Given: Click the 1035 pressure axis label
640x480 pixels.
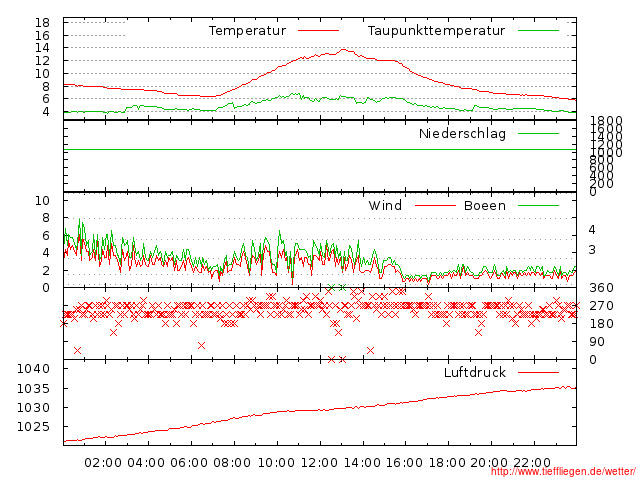Looking at the screenshot, I should 33,388.
